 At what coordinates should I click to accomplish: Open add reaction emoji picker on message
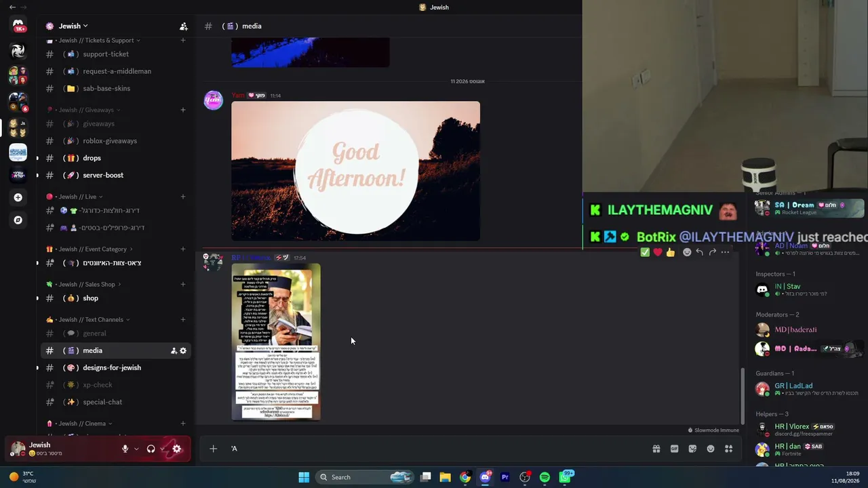687,252
